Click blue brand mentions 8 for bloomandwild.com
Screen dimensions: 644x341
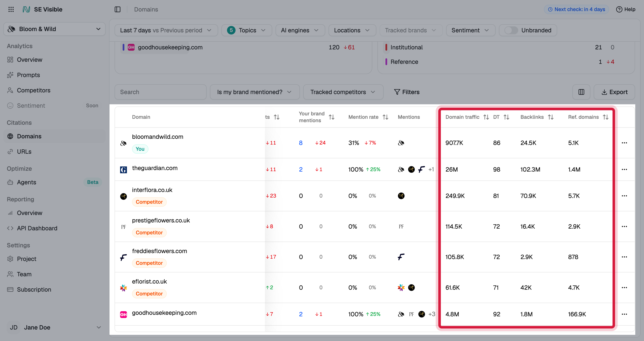[x=301, y=143]
